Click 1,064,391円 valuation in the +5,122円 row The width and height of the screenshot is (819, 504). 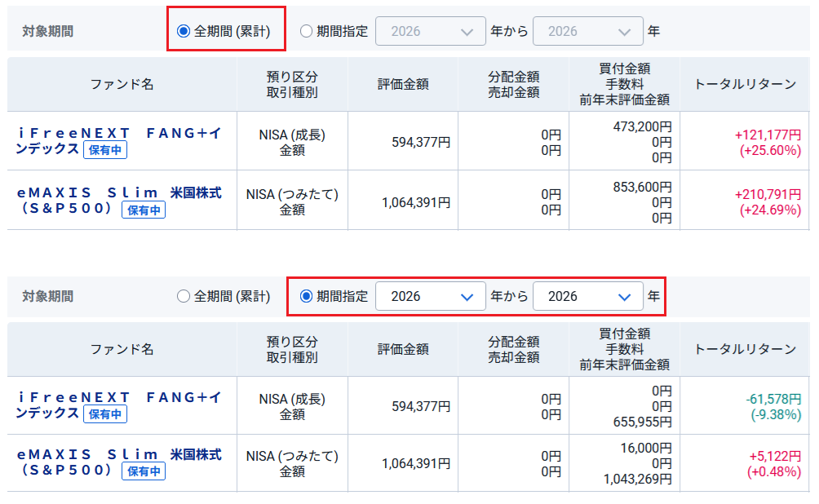coord(416,463)
